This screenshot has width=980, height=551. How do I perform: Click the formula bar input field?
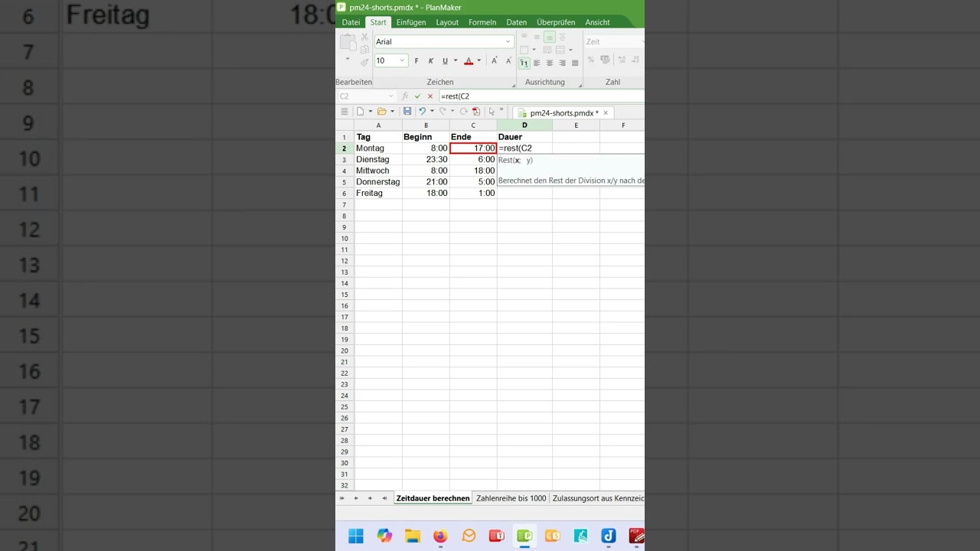(541, 96)
